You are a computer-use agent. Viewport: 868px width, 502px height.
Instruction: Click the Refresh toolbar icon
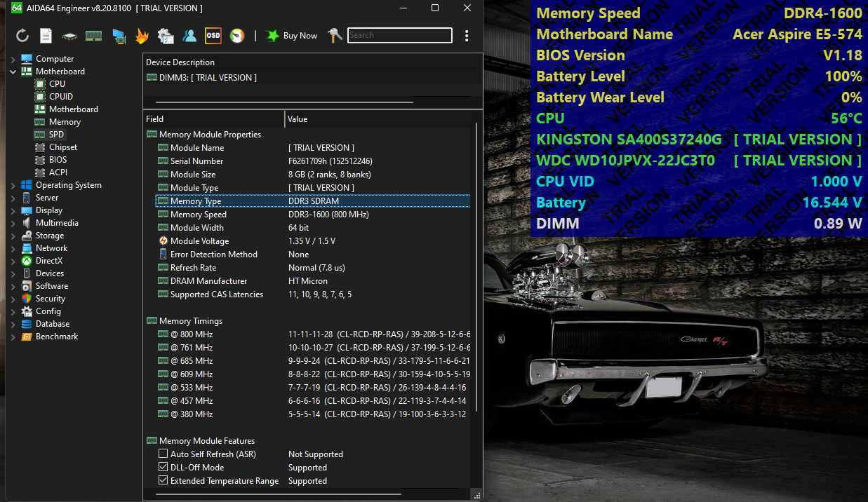[22, 36]
